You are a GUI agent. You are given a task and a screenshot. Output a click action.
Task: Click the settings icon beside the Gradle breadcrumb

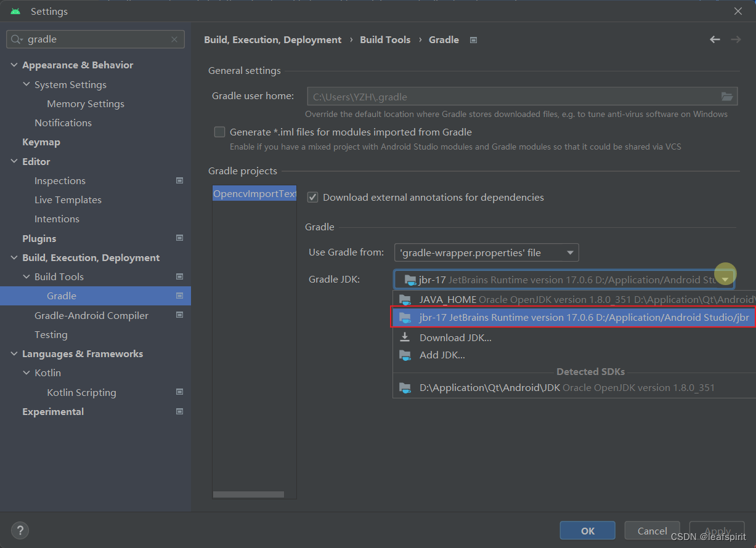pos(473,39)
